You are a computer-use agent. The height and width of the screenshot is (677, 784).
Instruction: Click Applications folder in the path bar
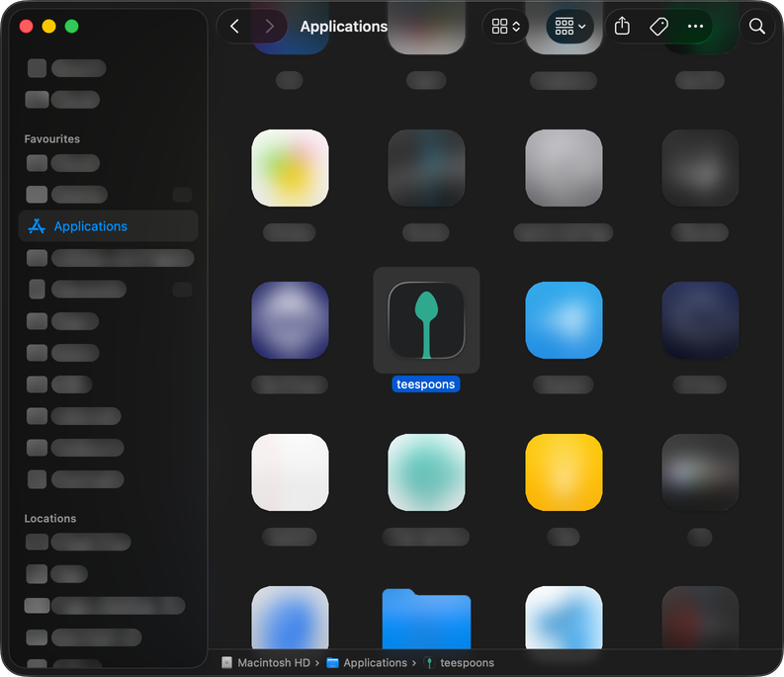(367, 662)
